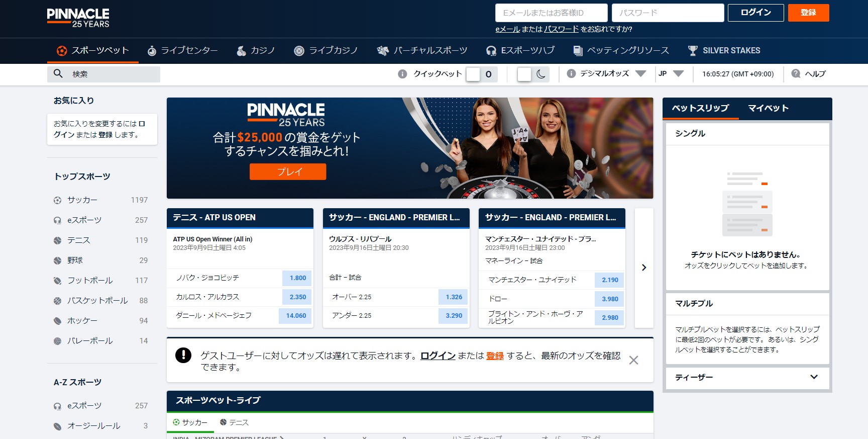This screenshot has width=868, height=439.
Task: Switch to the マイベット tab
Action: pos(768,108)
